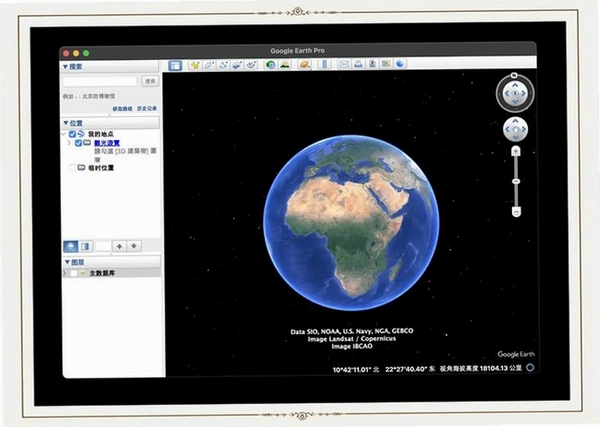Click the Image Landsat / Copernicus attribution

coord(352,339)
